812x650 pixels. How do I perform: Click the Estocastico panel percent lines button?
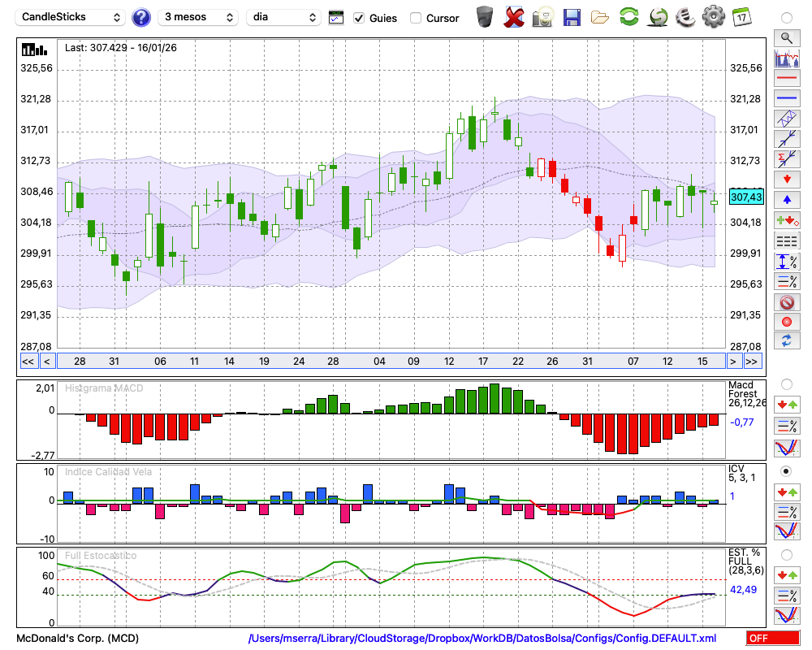pyautogui.click(x=787, y=595)
